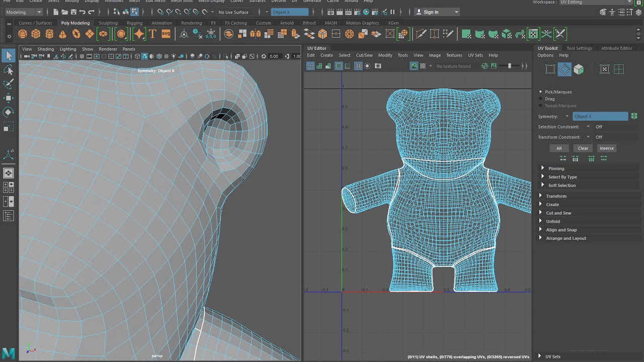Create a polygon torus from the shelf
Screen dimensions: 644x362
76,34
